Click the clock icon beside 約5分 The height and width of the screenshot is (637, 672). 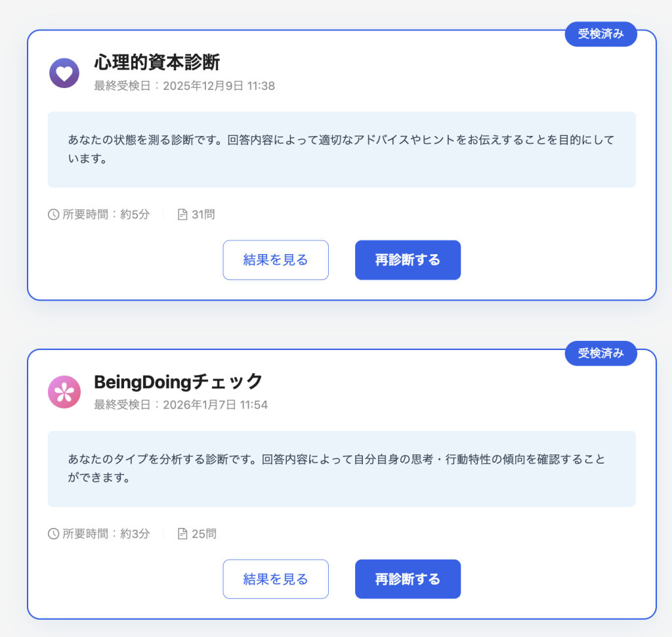(x=54, y=215)
